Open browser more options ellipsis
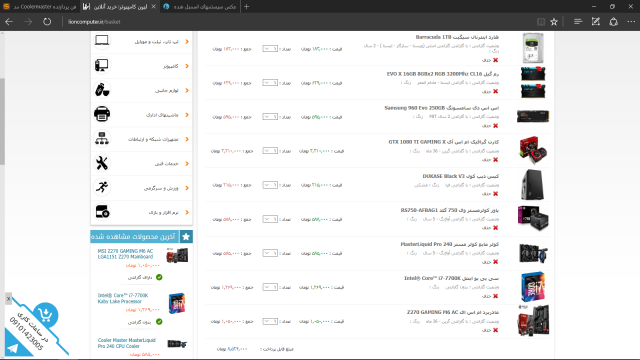 (x=631, y=22)
